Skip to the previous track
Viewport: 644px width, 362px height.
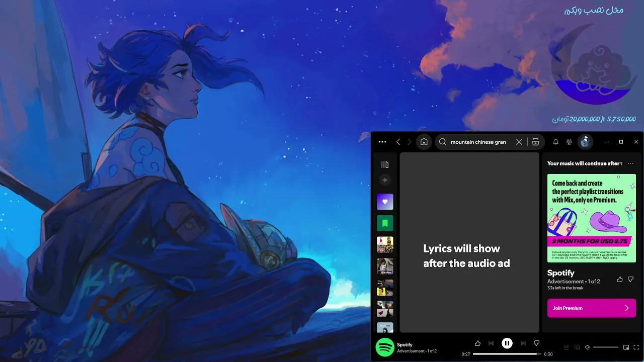491,343
